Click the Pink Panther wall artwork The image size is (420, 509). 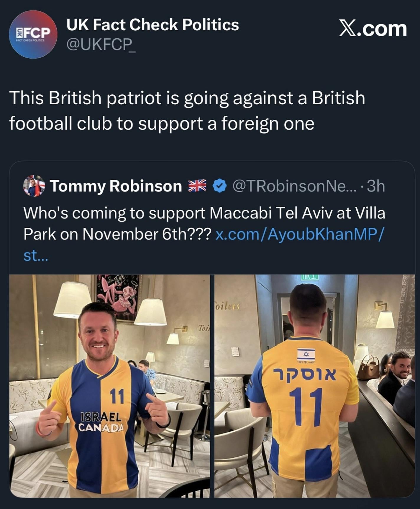[x=117, y=296]
